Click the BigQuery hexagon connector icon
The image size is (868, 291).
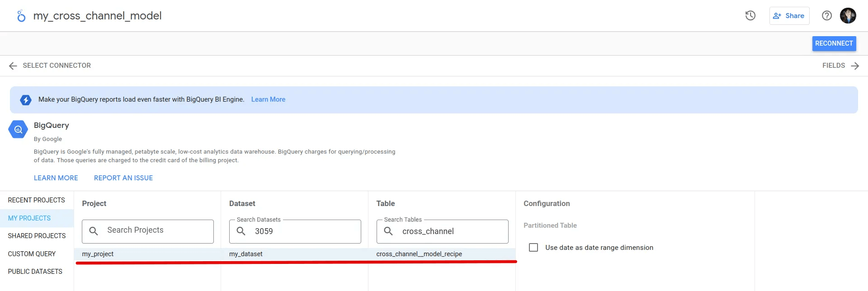18,130
